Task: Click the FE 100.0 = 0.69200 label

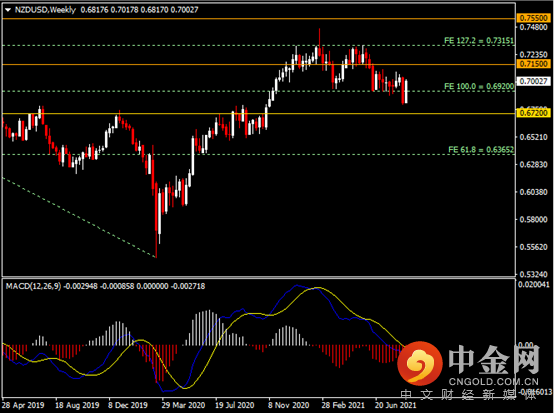Action: [479, 86]
